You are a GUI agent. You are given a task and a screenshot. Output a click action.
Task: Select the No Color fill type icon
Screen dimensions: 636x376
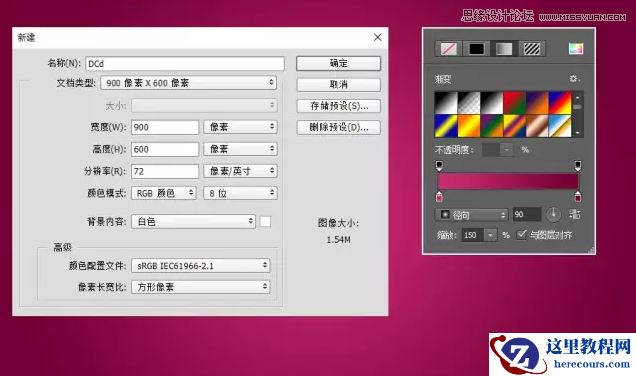pos(449,49)
